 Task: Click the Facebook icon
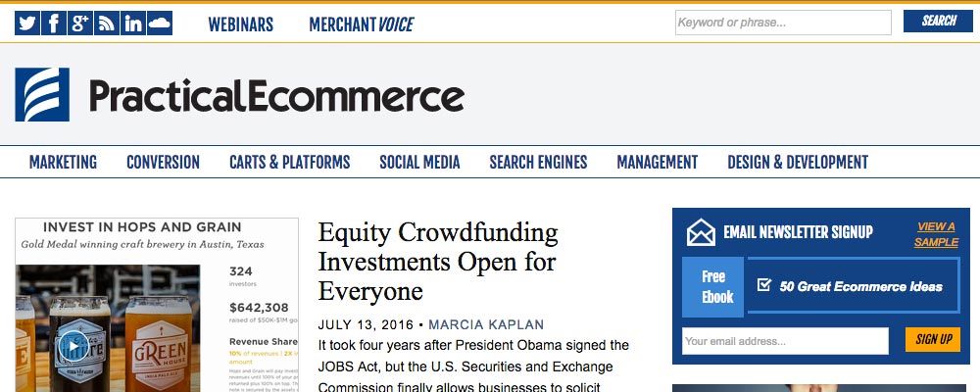coord(54,24)
